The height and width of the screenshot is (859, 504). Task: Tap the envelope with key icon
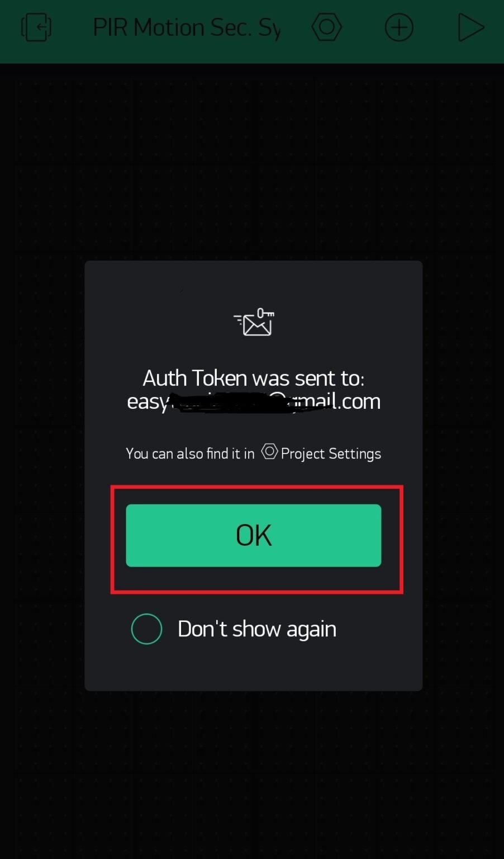pos(254,322)
